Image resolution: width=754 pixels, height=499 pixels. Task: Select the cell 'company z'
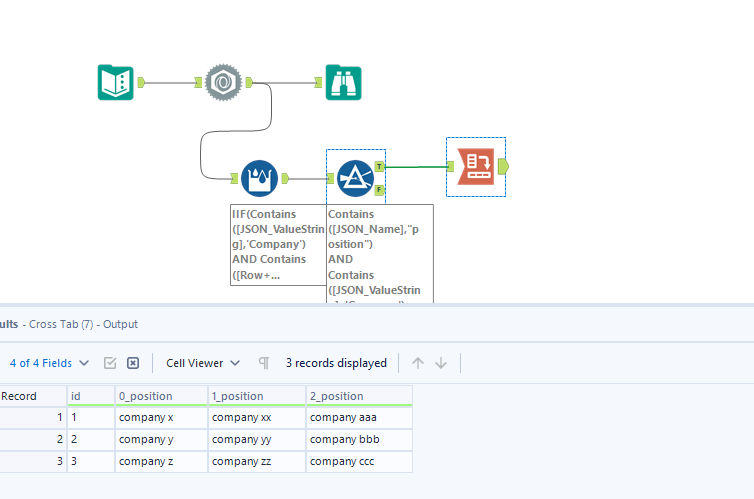coord(161,462)
